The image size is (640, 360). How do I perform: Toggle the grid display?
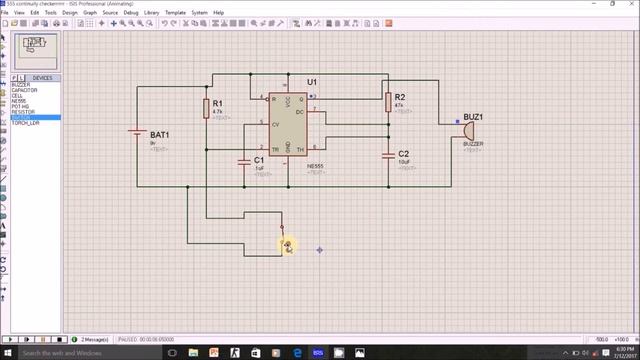pyautogui.click(x=89, y=24)
